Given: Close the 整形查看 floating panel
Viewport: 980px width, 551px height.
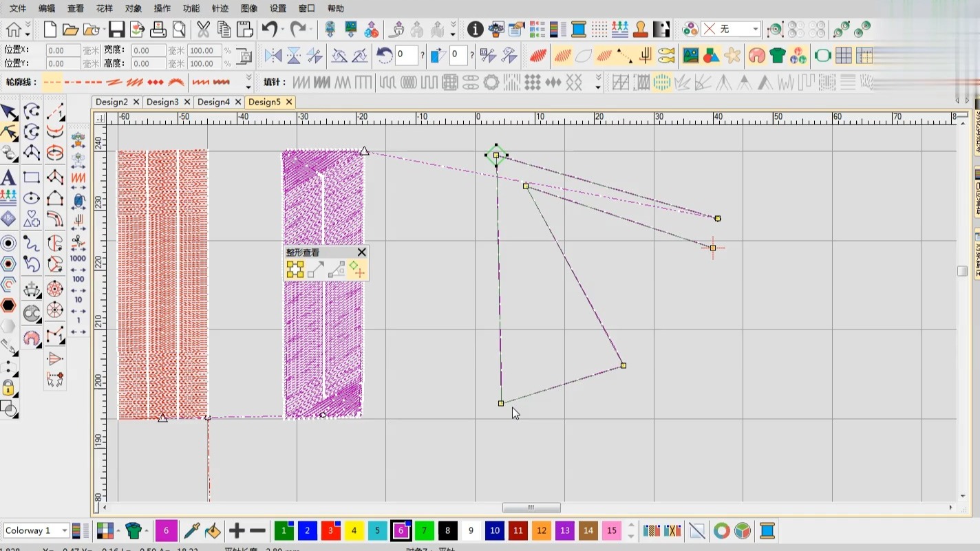Looking at the screenshot, I should coord(361,252).
